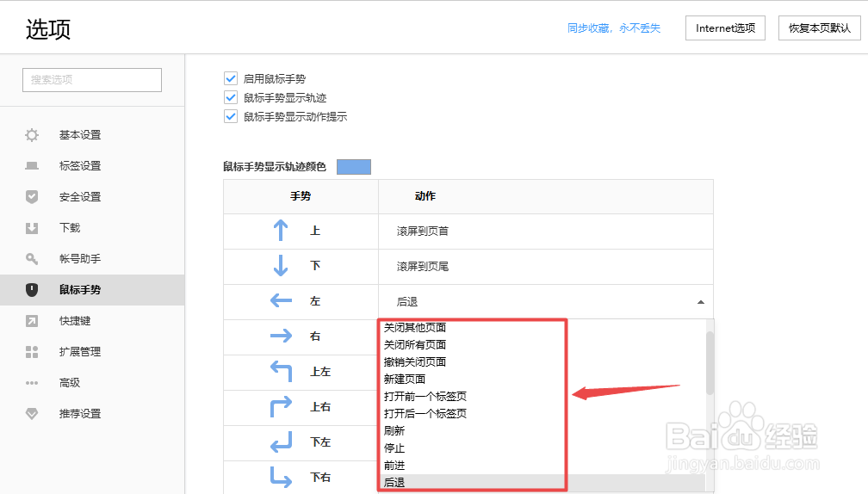The image size is (868, 494).
Task: Collapse the 后退 dropdown via its arrow
Action: coord(701,302)
